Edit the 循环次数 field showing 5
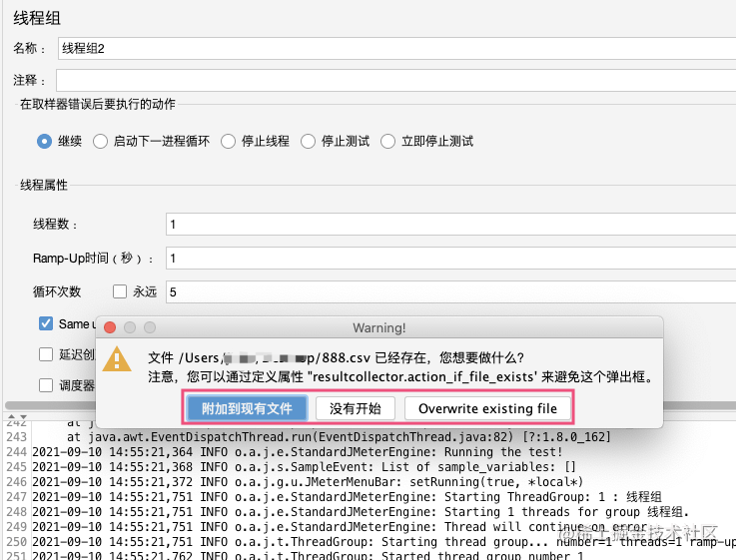736x560 pixels. click(x=450, y=291)
